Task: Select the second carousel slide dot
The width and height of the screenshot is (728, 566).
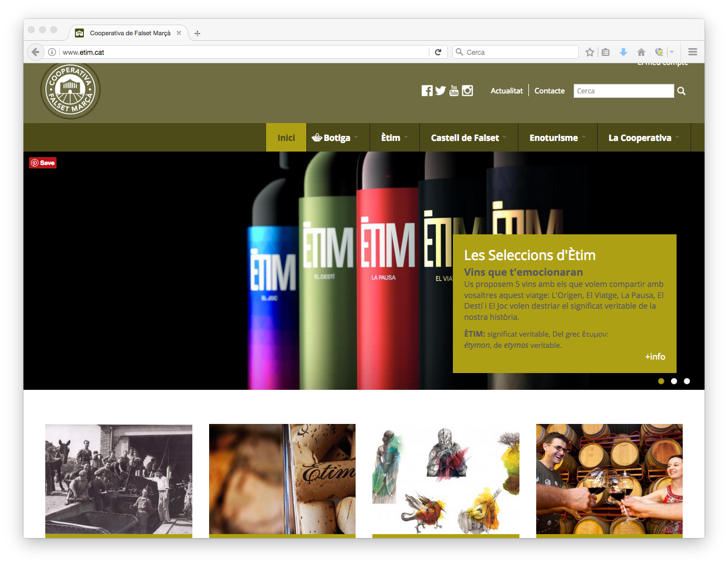Action: [674, 381]
